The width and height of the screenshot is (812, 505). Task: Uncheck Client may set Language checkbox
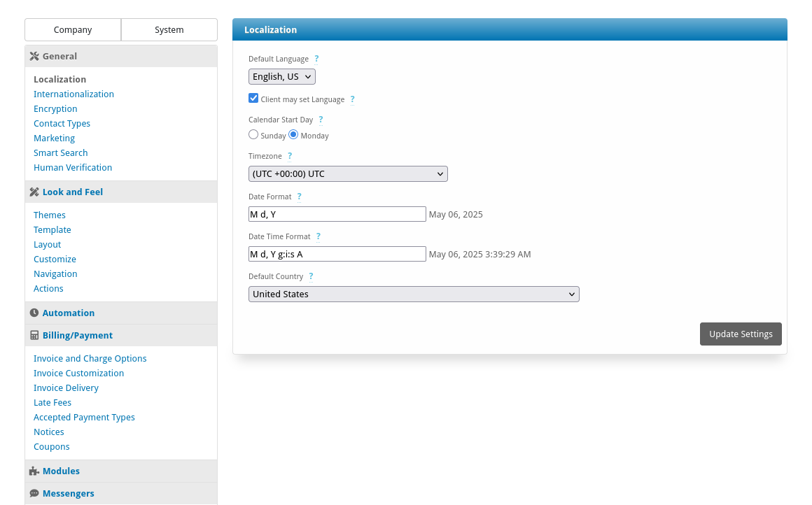[x=253, y=99]
